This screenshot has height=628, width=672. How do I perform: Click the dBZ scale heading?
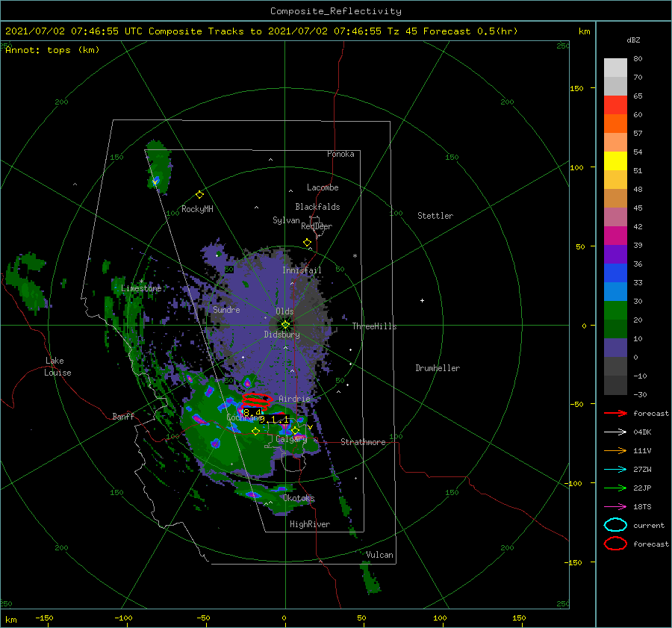coord(633,40)
